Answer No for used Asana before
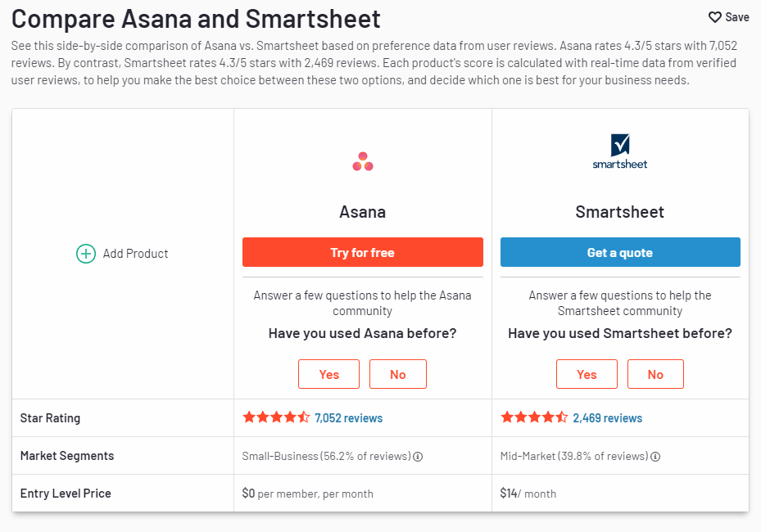761x532 pixels. click(x=398, y=374)
